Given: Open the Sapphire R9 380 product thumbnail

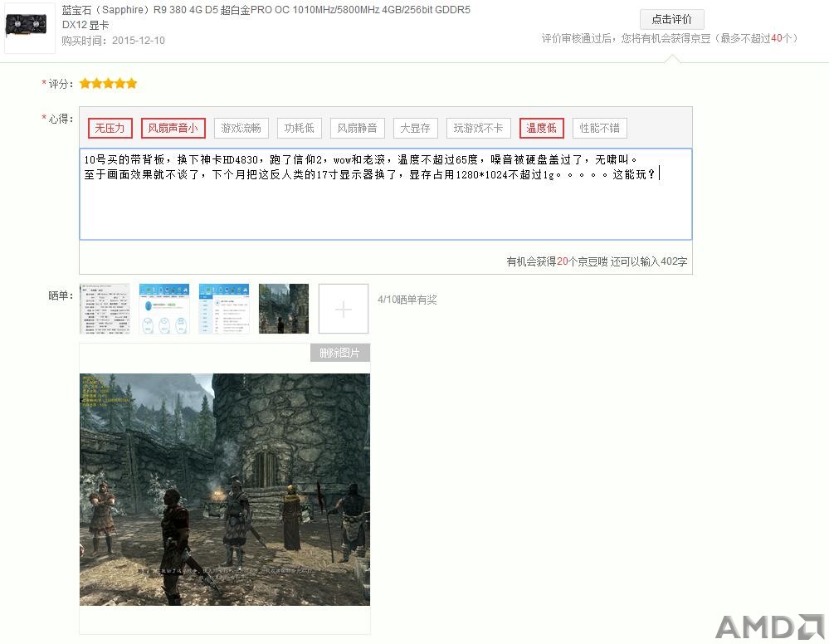Looking at the screenshot, I should [29, 27].
